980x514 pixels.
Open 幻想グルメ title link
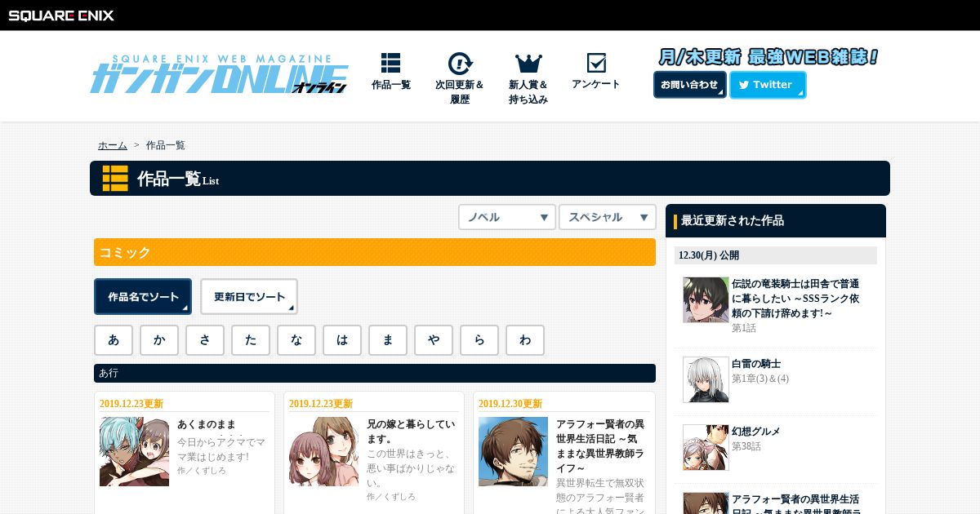(756, 432)
